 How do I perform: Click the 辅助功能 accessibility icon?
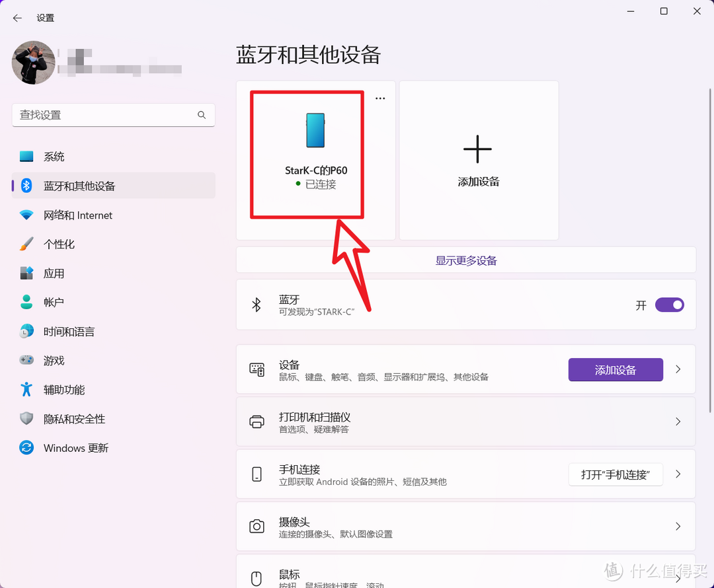click(26, 389)
